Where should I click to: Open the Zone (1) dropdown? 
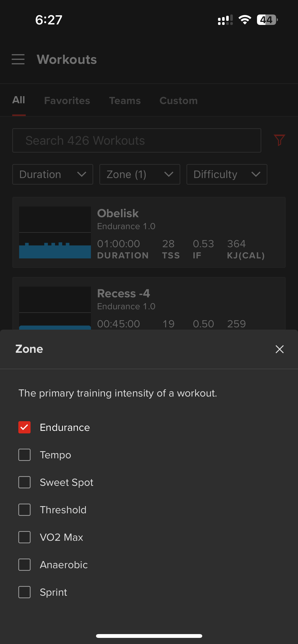140,174
